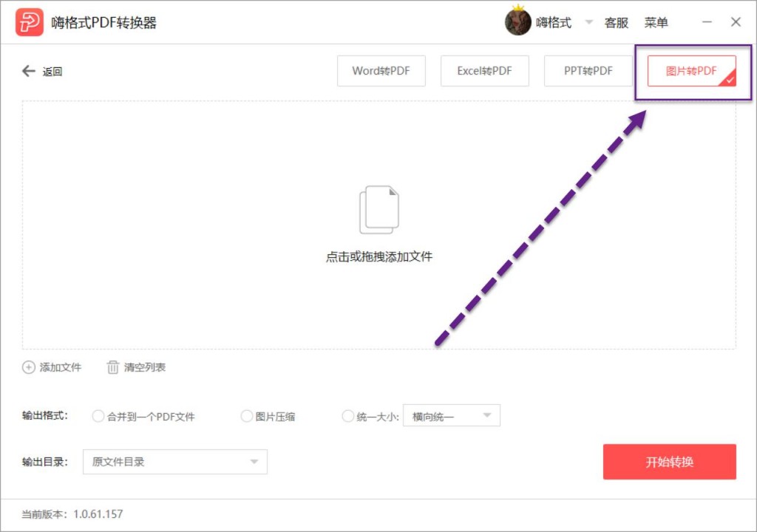The height and width of the screenshot is (532, 757).
Task: Close the converter window
Action: coord(736,21)
